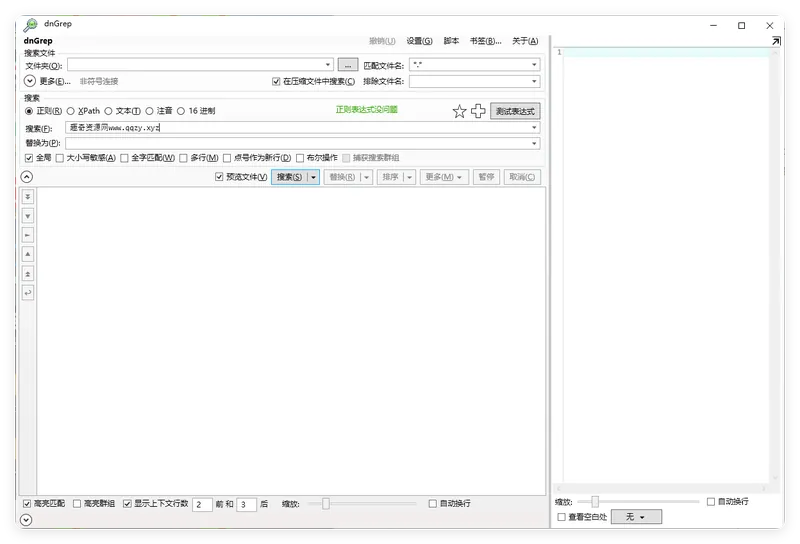Expand the 更多(E) file options chevron

point(30,81)
